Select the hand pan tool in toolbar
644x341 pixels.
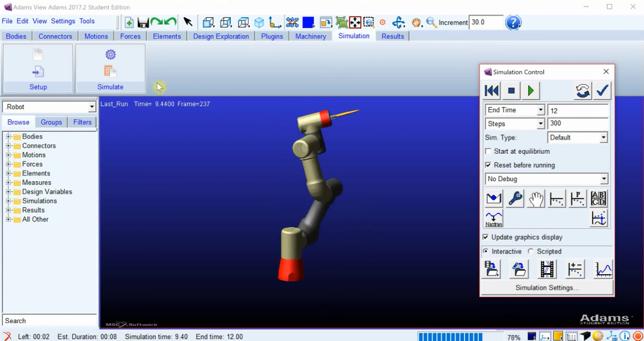(x=416, y=22)
